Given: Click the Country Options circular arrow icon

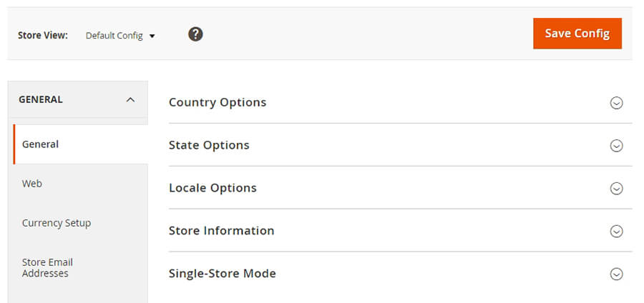Looking at the screenshot, I should tap(616, 103).
